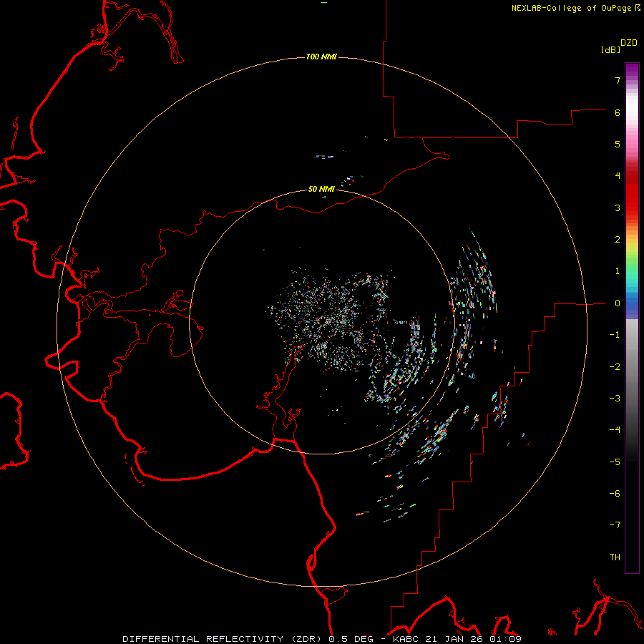Screen dimensions: 644x644
Task: Click the -5 value on the color scale
Action: tap(615, 462)
